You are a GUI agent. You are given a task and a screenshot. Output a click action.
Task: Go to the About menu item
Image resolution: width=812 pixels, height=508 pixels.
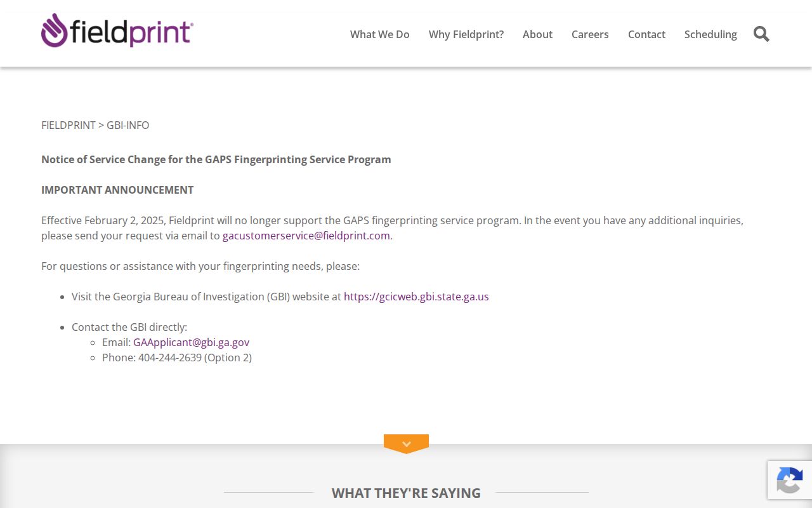pos(537,34)
